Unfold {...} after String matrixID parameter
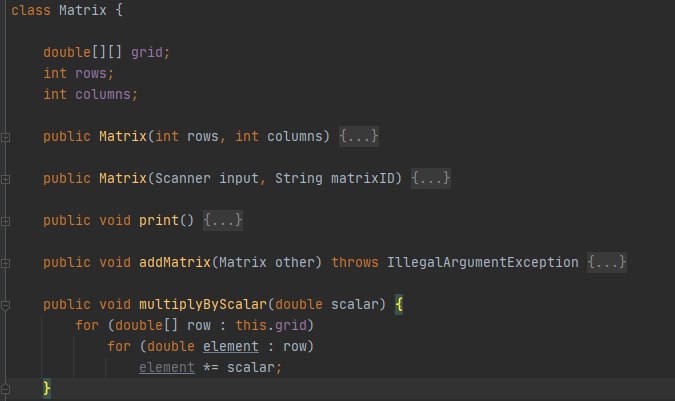Image resolution: width=675 pixels, height=401 pixels. click(430, 178)
